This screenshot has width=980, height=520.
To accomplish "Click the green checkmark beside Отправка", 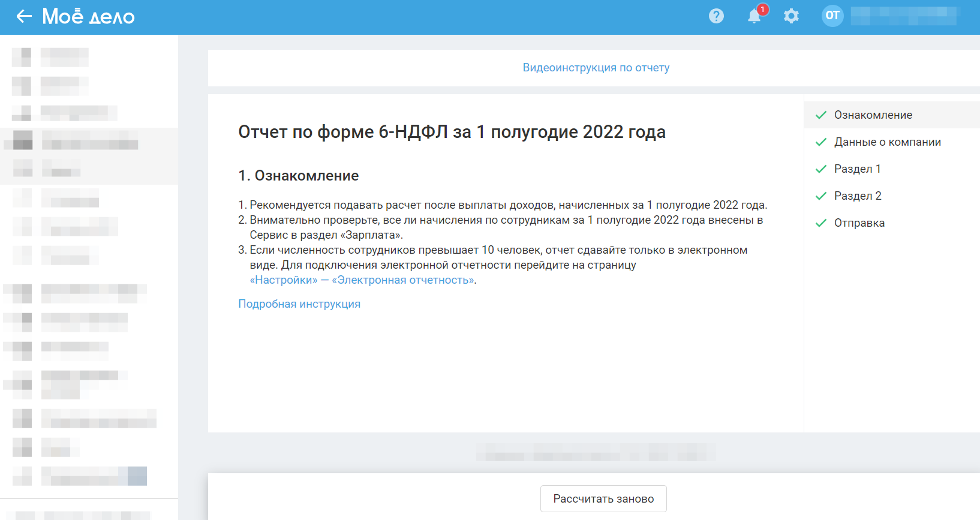I will [x=821, y=223].
